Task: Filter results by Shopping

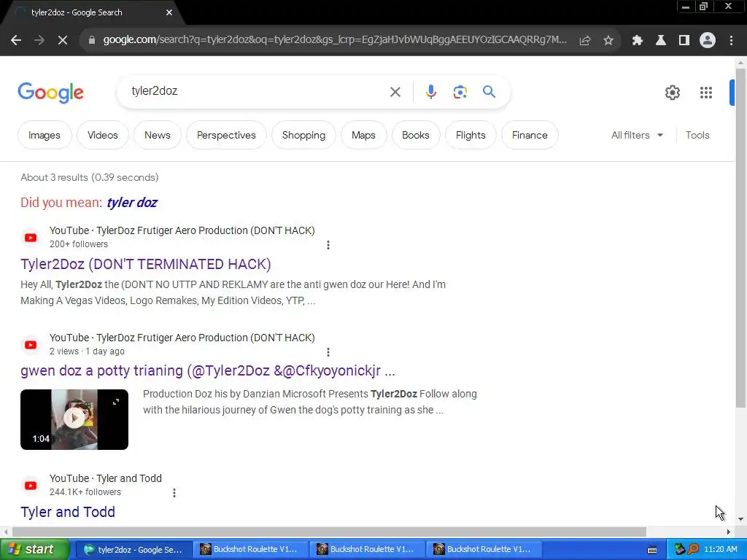Action: 303,135
